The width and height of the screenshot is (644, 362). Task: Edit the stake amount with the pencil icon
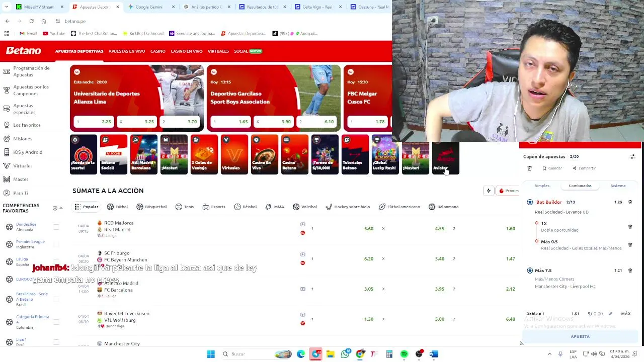click(x=610, y=314)
